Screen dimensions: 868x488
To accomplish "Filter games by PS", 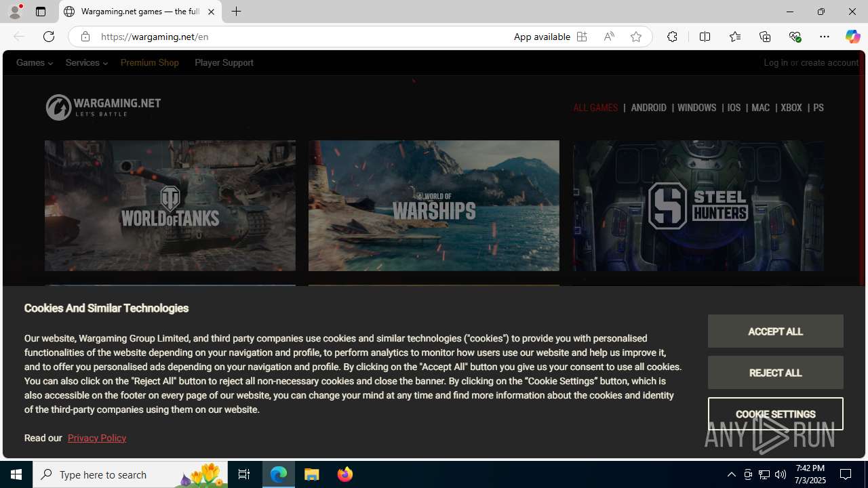I will tap(818, 108).
